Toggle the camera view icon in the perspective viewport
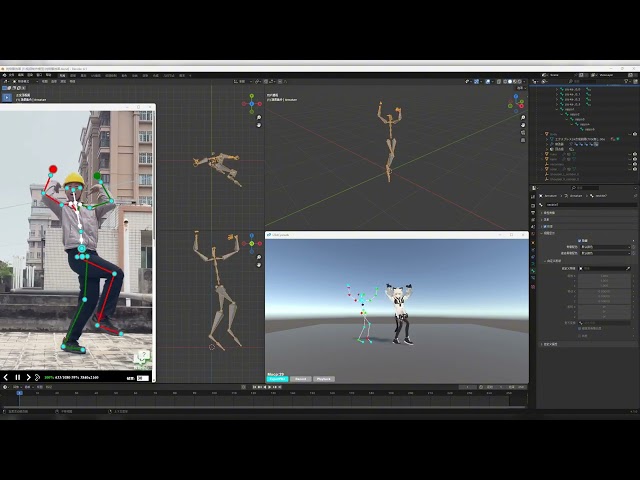 [523, 133]
